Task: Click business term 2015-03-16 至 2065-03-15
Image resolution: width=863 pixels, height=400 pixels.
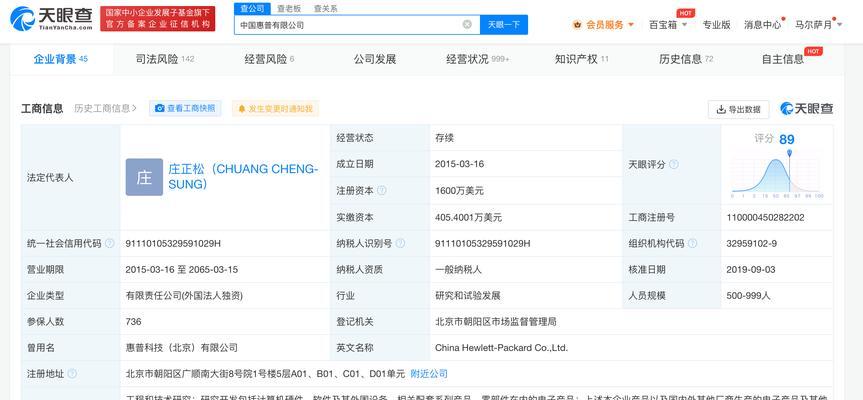Action: tap(182, 270)
